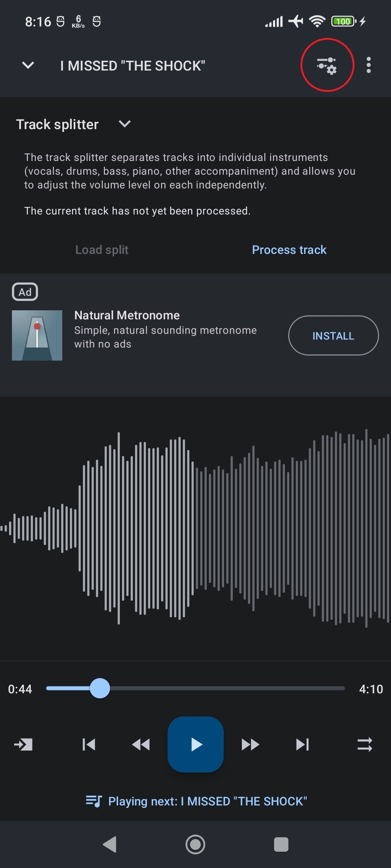Tap the Ad badge label

tap(25, 292)
